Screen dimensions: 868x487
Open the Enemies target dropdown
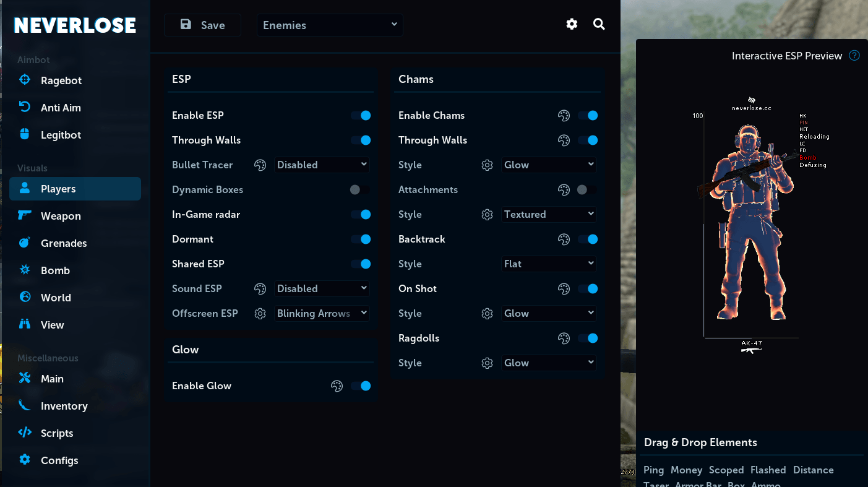coord(330,25)
